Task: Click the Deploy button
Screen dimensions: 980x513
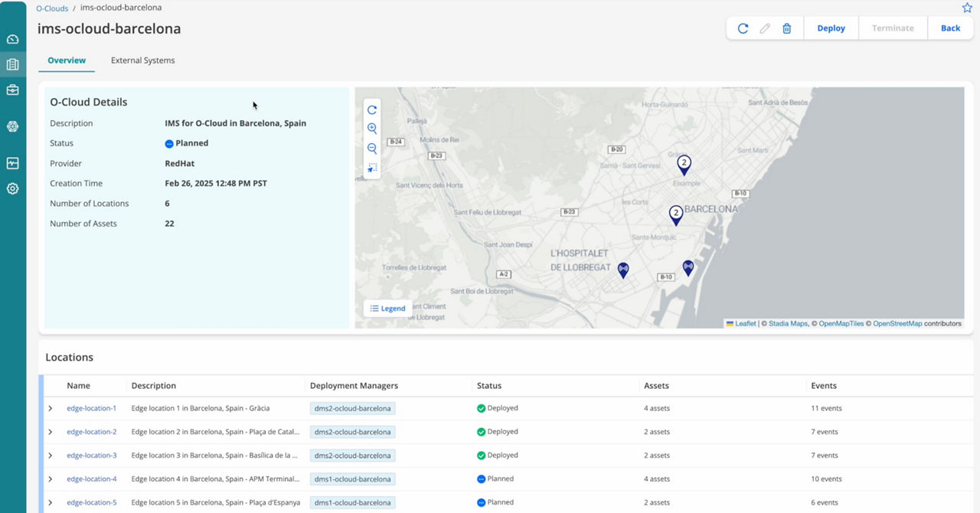Action: point(831,28)
